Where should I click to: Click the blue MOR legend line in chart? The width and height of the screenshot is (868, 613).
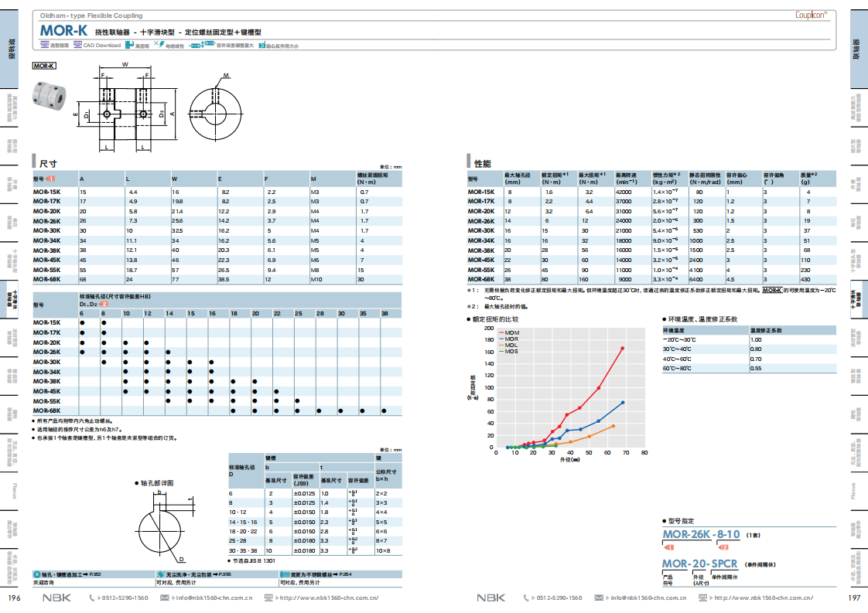(x=501, y=339)
